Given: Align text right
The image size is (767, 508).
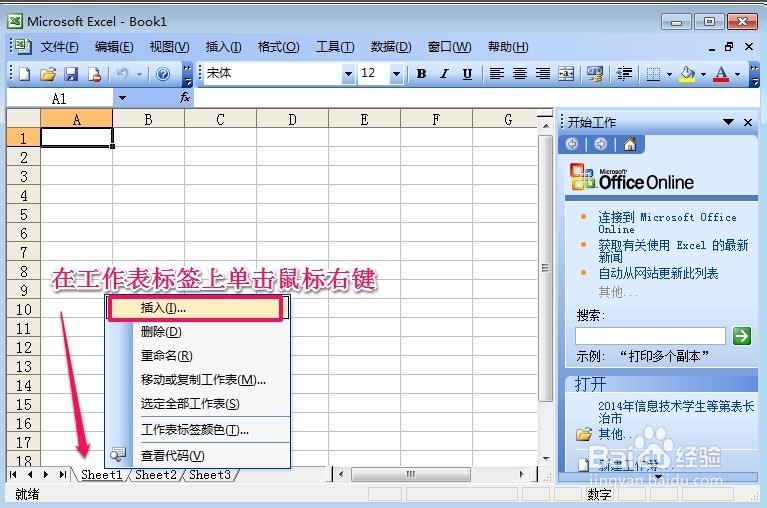Looking at the screenshot, I should point(542,74).
